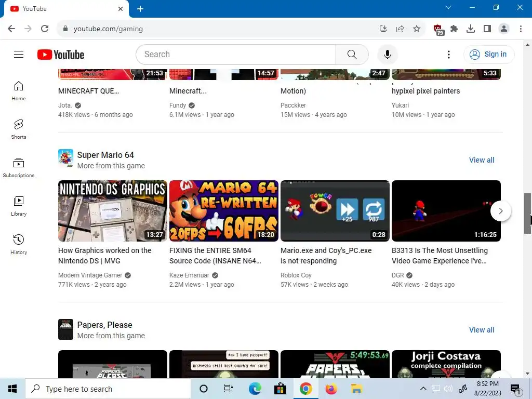
Task: Show hidden system tray icons
Action: [x=423, y=389]
